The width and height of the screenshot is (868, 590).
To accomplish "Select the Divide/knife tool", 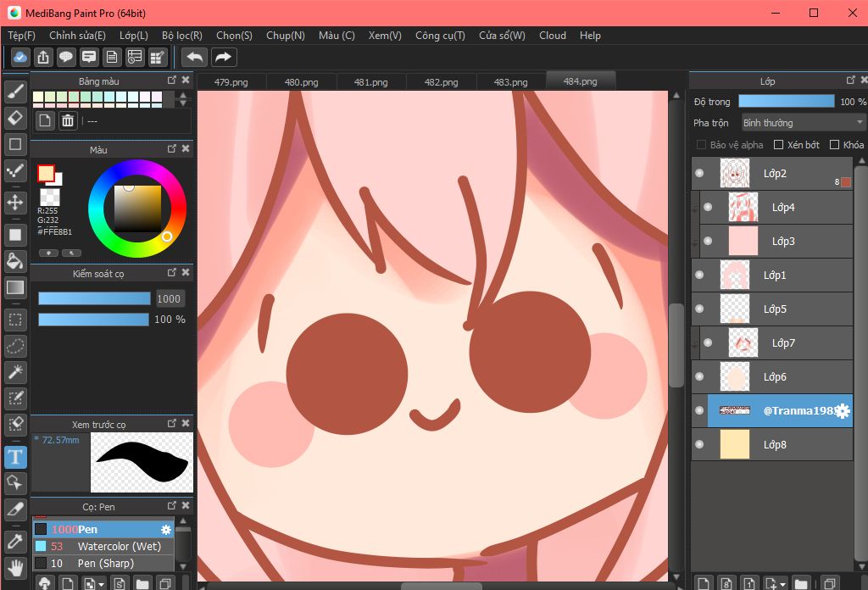I will (x=15, y=509).
